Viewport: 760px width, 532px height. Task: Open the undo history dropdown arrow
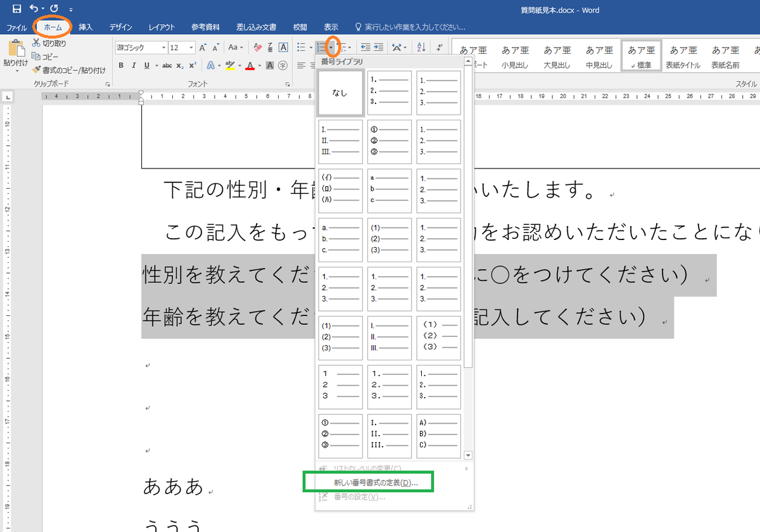click(x=42, y=9)
